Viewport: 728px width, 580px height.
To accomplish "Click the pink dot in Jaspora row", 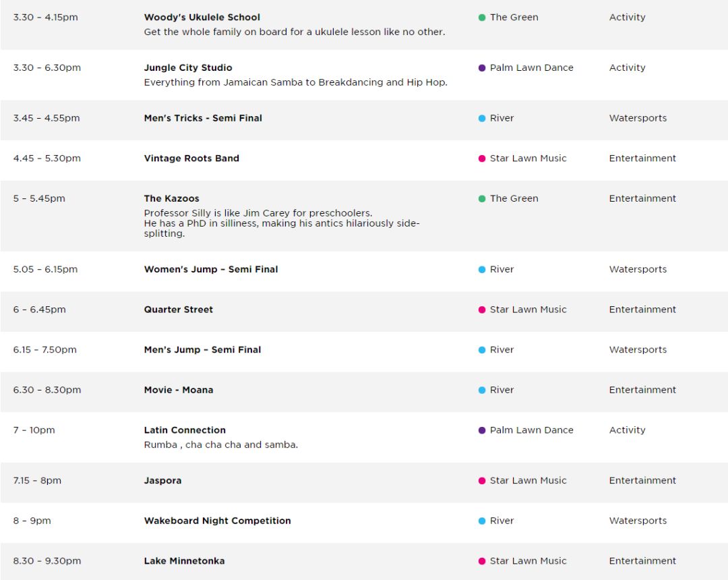I will [482, 481].
